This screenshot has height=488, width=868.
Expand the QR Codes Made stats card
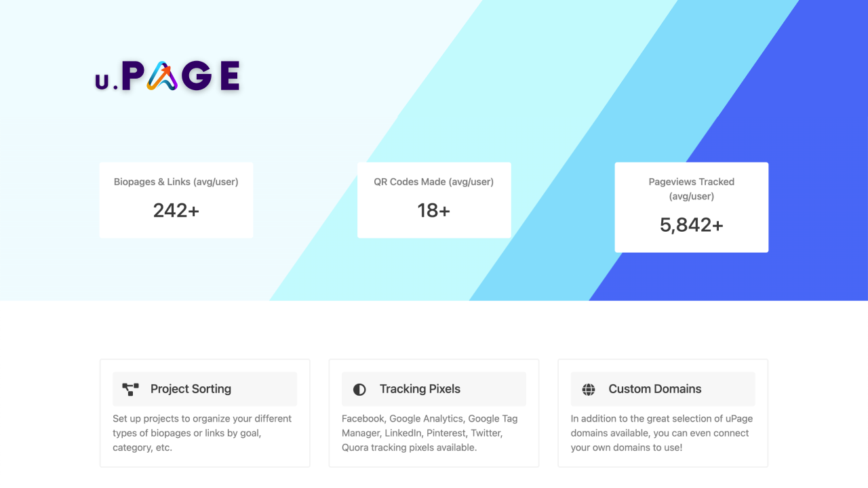pyautogui.click(x=433, y=199)
